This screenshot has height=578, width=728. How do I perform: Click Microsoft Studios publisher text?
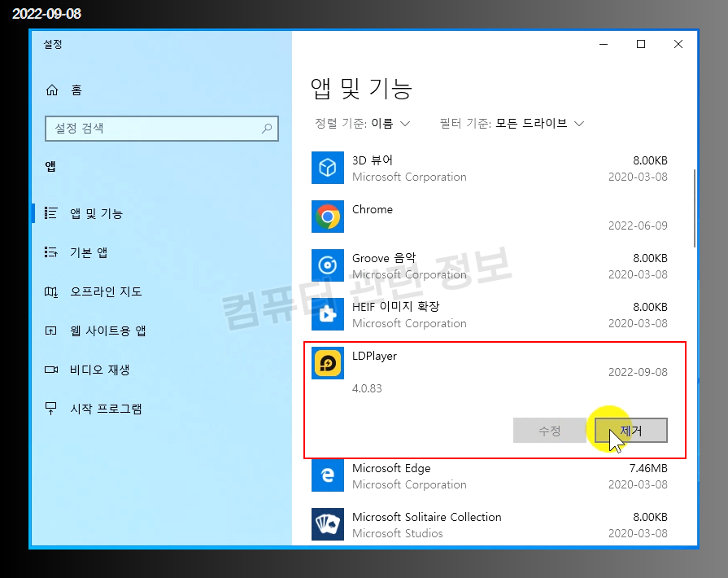pos(398,533)
